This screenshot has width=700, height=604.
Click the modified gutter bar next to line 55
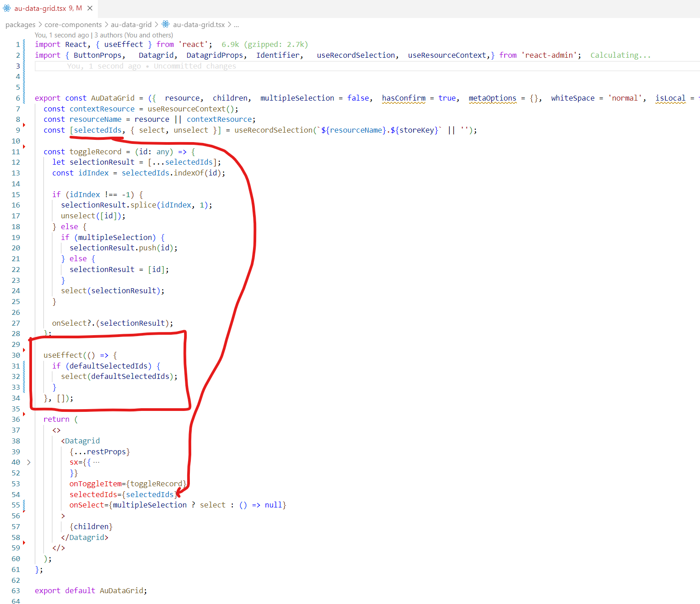point(24,505)
